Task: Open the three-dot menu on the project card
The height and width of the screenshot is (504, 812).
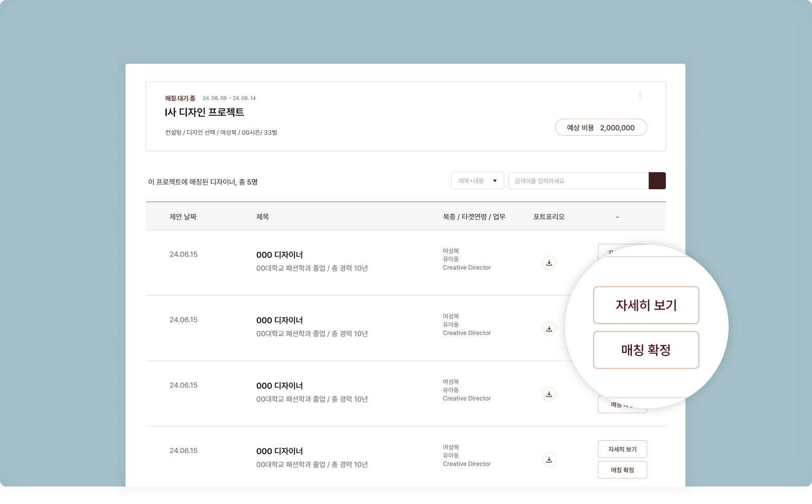Action: 640,95
